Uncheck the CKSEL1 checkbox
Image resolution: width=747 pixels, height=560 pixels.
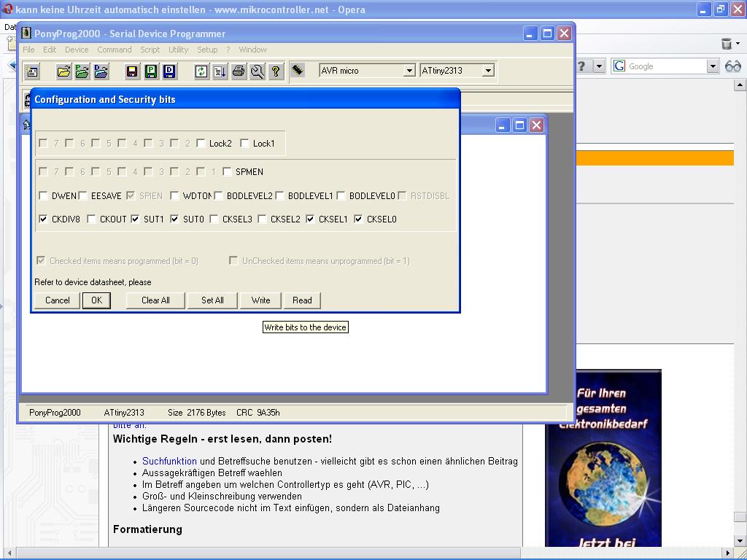coord(310,219)
